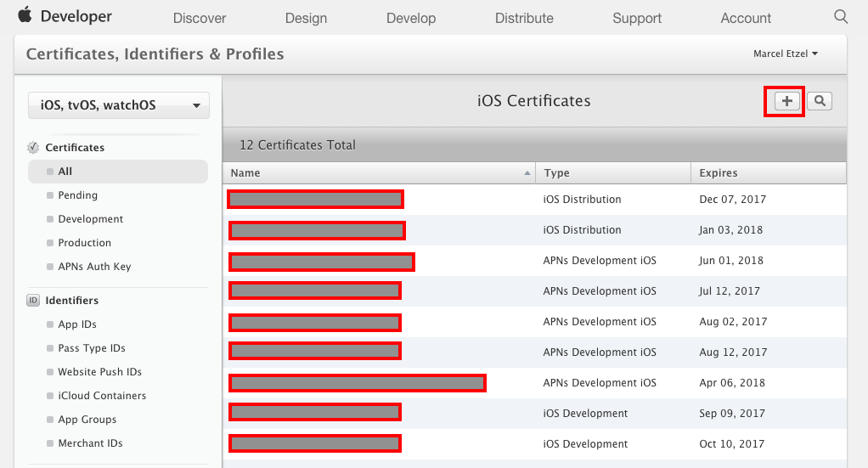Add a new certificate with plus button
The width and height of the screenshot is (868, 468).
pos(786,101)
